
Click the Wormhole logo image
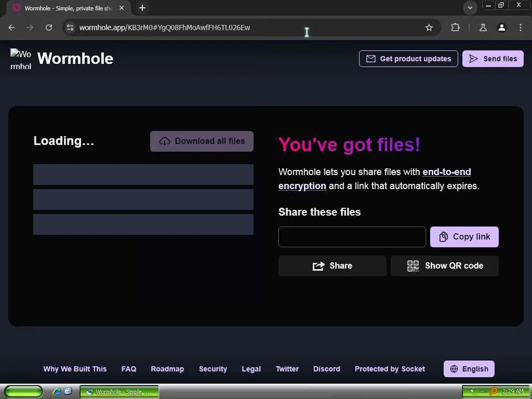pos(21,59)
